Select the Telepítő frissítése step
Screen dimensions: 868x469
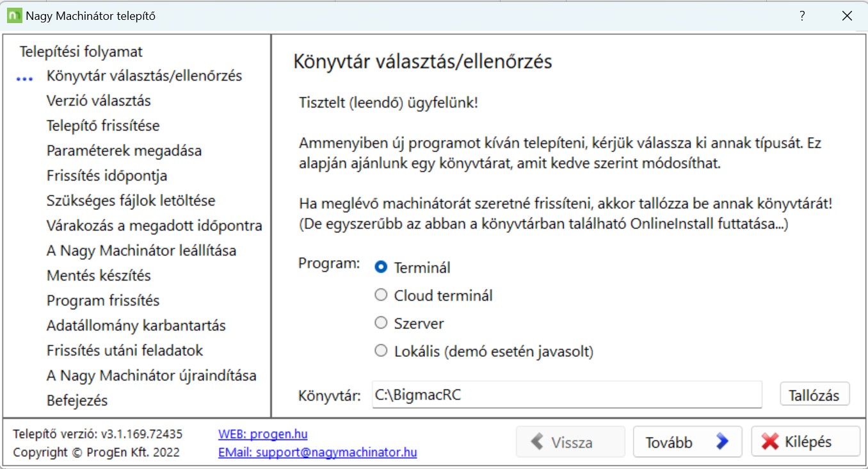(x=103, y=126)
